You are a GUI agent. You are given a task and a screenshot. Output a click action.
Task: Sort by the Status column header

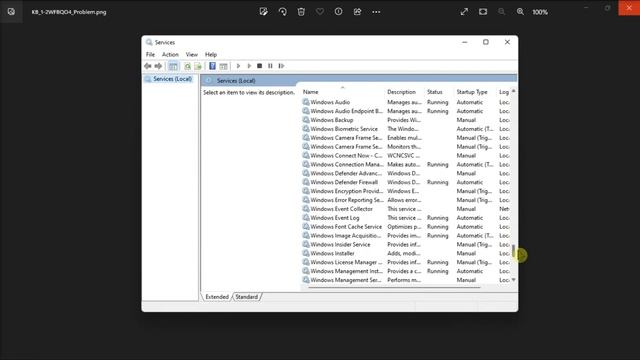tap(439, 92)
